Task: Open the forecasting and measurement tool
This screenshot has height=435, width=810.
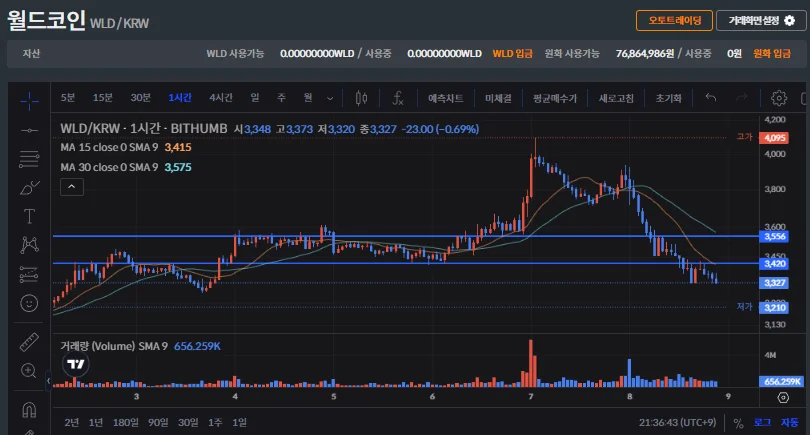Action: (x=29, y=274)
